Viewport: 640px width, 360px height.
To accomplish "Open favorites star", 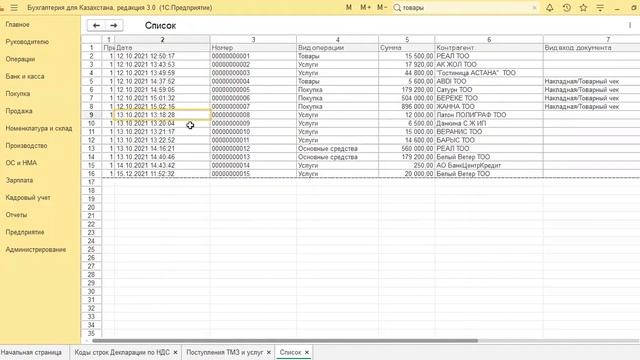I will (x=583, y=8).
